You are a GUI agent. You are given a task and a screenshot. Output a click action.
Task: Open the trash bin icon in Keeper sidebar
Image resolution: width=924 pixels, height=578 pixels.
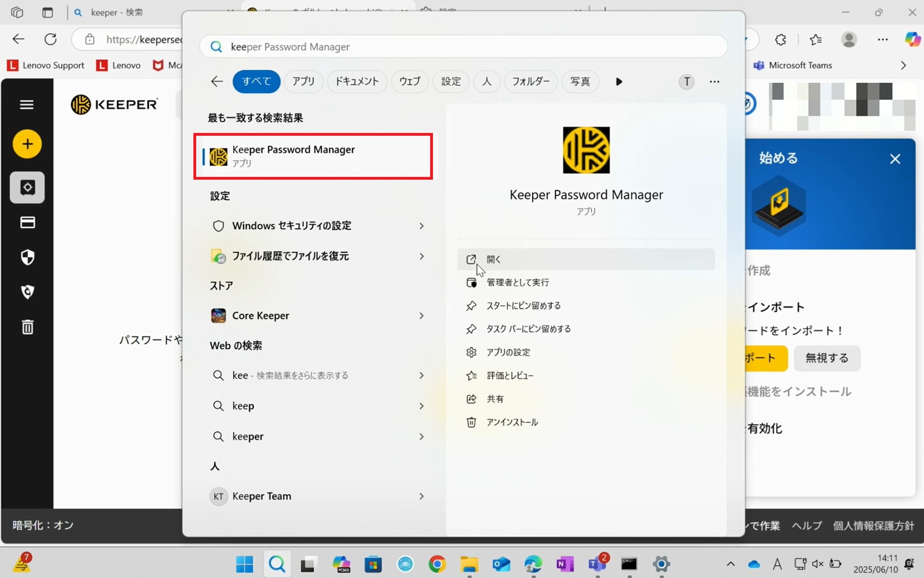pyautogui.click(x=27, y=327)
